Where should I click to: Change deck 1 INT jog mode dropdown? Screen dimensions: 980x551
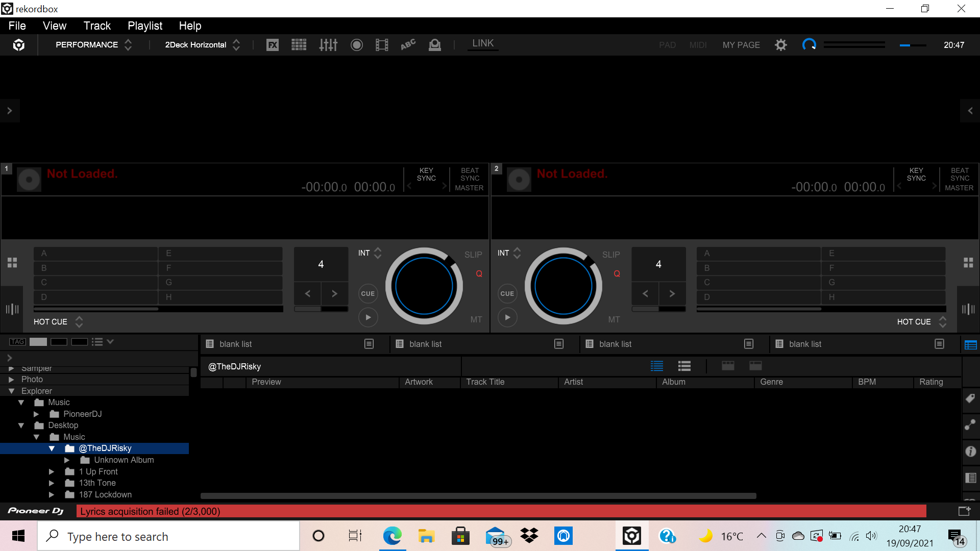tap(370, 253)
